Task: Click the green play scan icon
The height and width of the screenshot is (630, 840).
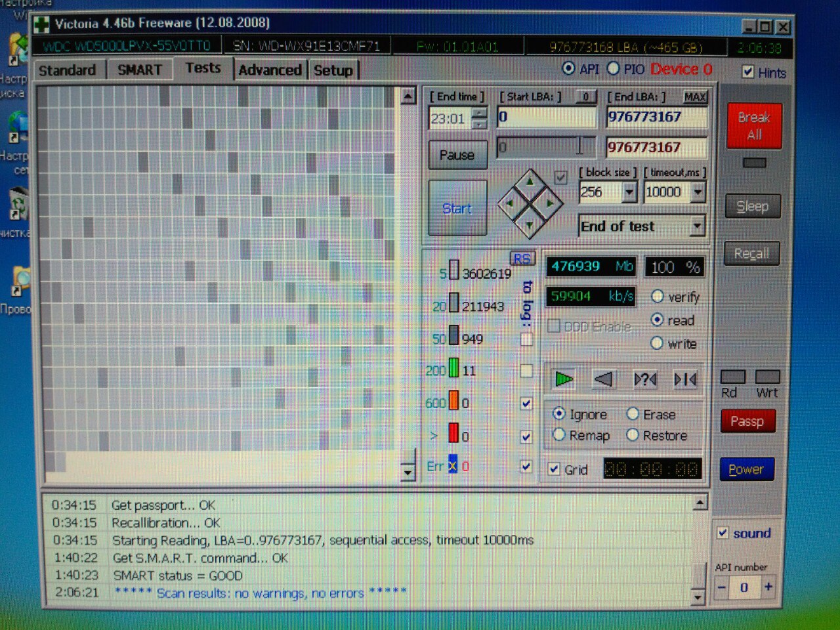Action: tap(564, 379)
